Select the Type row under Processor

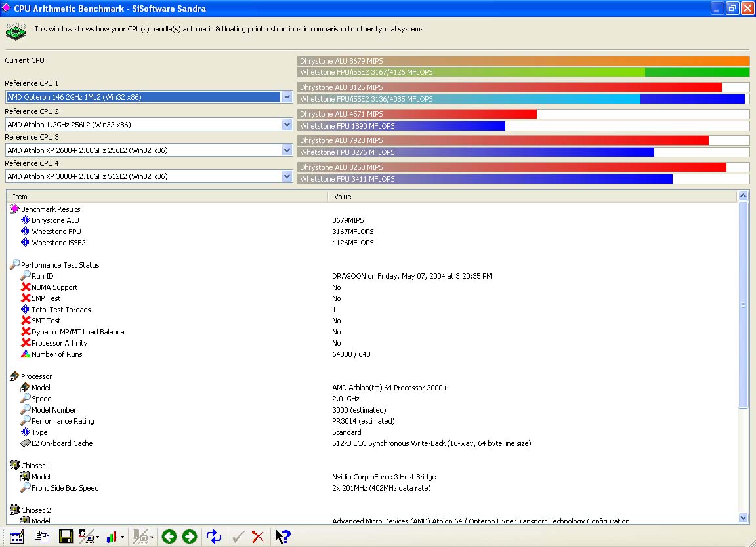coord(372,432)
